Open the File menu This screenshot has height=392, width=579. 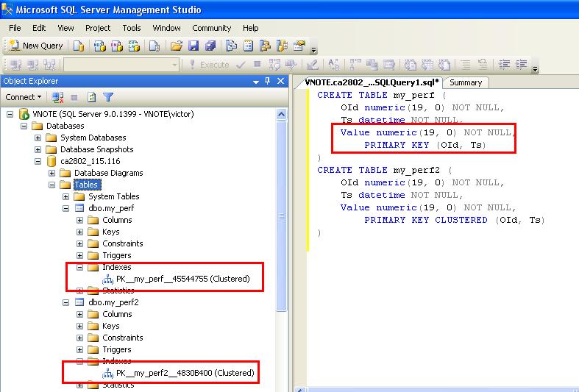15,28
